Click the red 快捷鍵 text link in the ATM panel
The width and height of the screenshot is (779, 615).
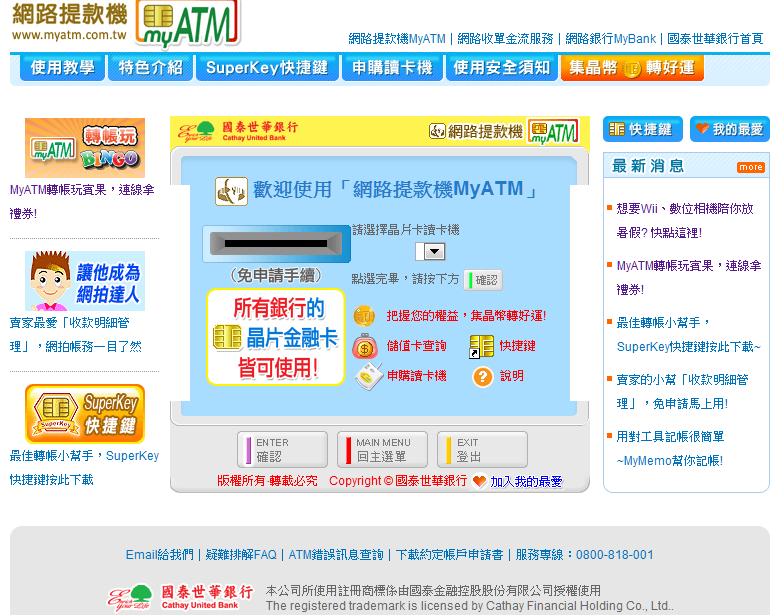[x=517, y=346]
